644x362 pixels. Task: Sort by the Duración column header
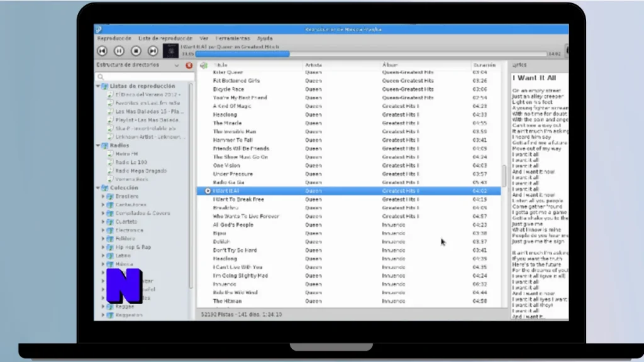[486, 65]
